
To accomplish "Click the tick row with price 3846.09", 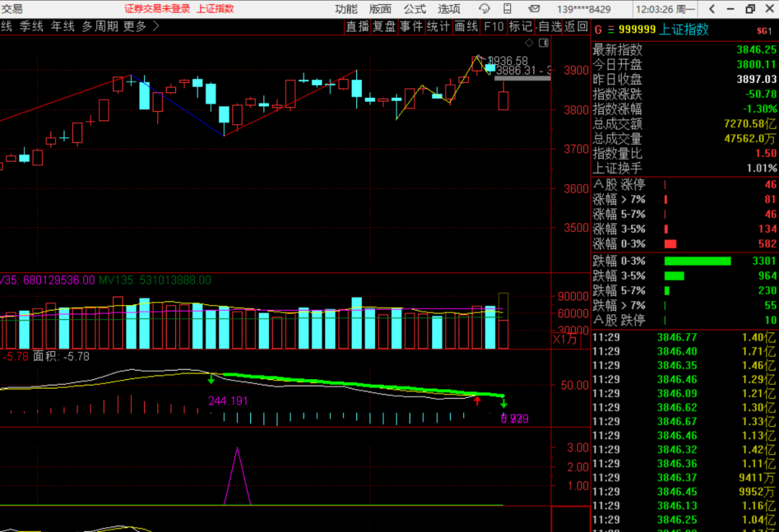I will [685, 394].
